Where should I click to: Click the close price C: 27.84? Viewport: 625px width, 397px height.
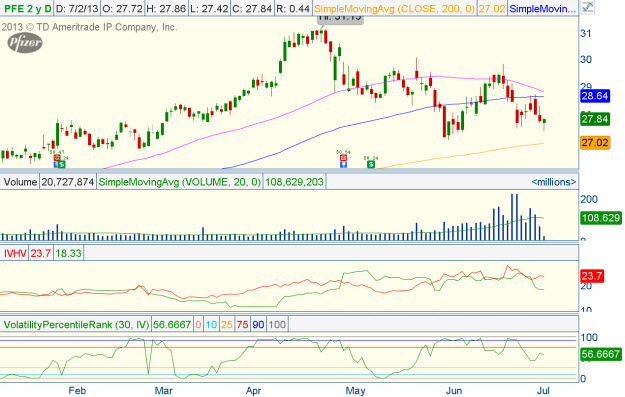[252, 8]
